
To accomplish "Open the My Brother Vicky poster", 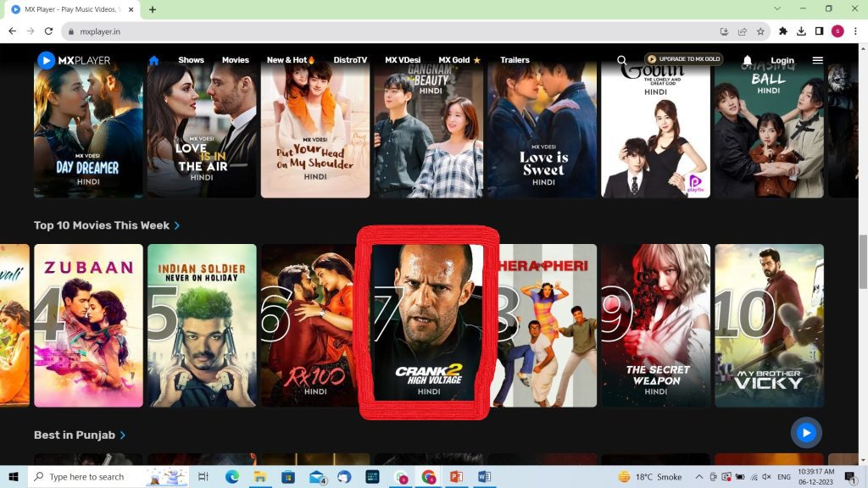I will click(x=770, y=325).
